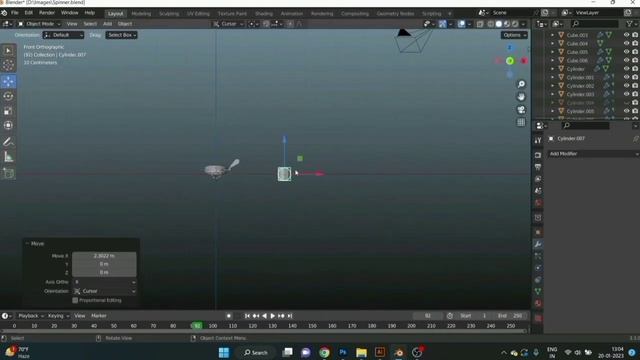Activate the Transform tool
The height and width of the screenshot is (360, 640).
click(x=8, y=125)
